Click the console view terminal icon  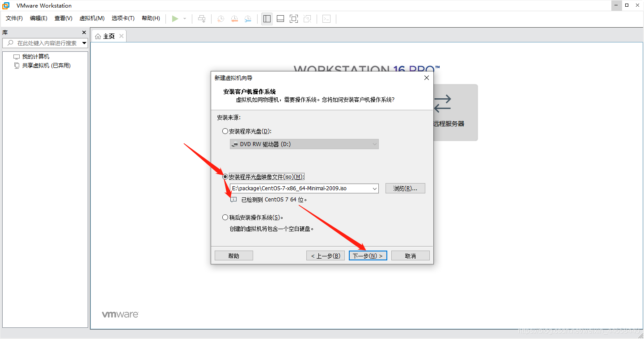(326, 19)
